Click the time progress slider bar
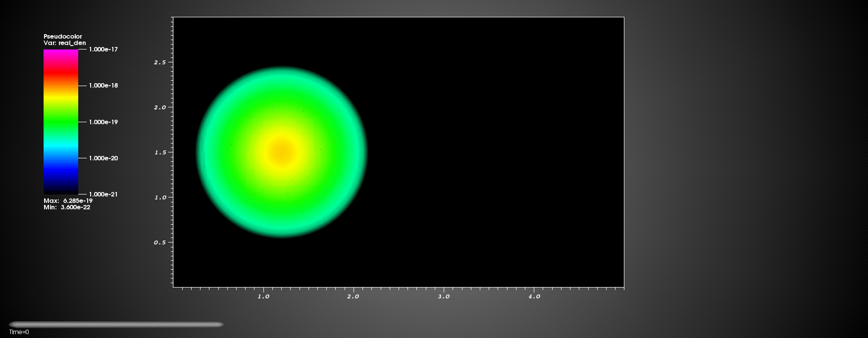 tap(116, 325)
